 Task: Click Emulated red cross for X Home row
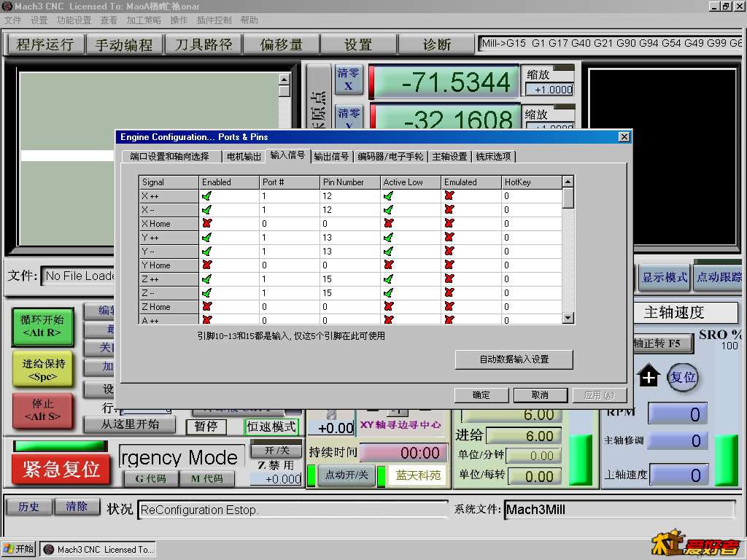tap(449, 223)
